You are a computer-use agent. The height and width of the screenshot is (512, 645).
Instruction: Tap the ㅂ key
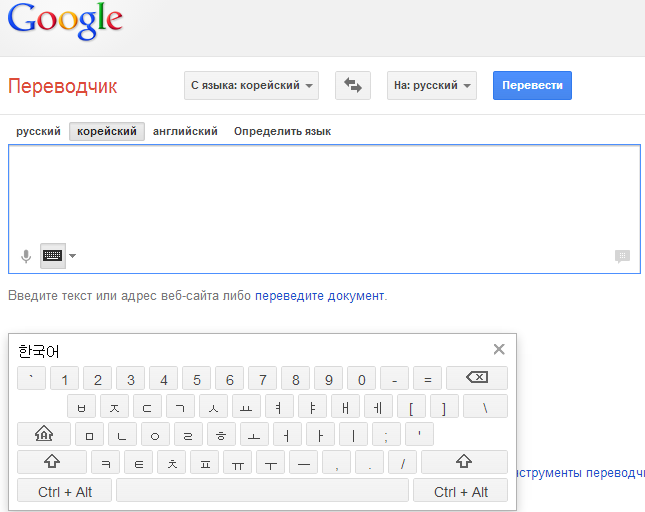pyautogui.click(x=81, y=406)
